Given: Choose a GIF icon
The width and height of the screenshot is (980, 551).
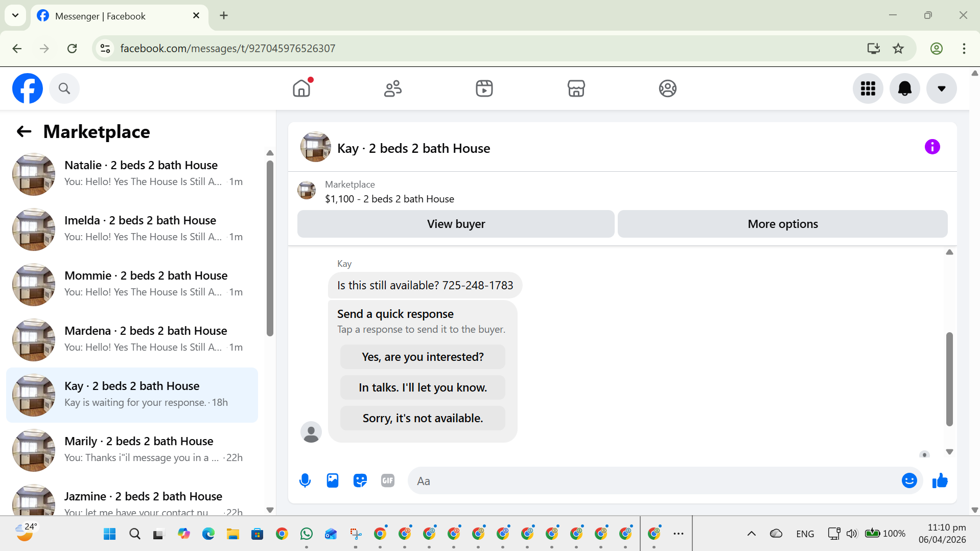Looking at the screenshot, I should pos(388,480).
